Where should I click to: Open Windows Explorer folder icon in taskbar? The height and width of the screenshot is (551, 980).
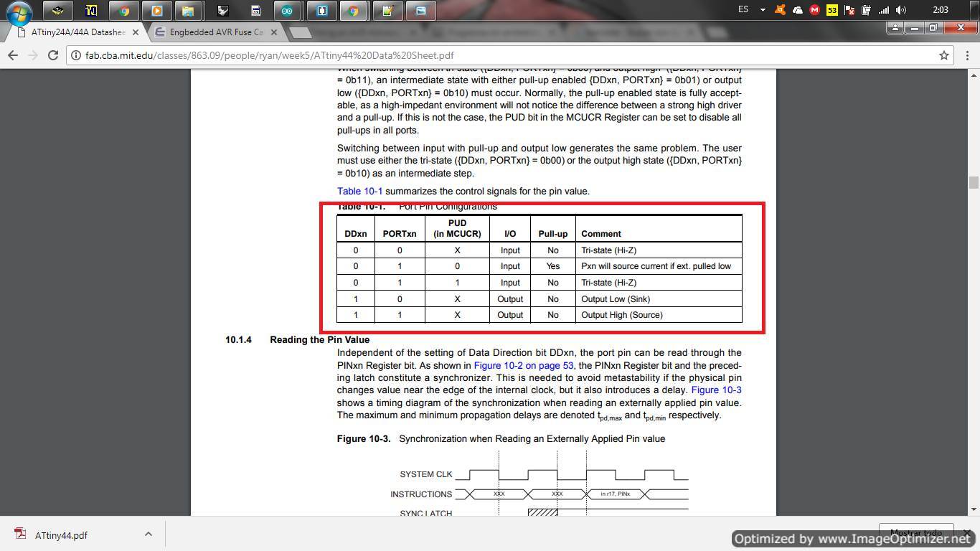[x=187, y=11]
